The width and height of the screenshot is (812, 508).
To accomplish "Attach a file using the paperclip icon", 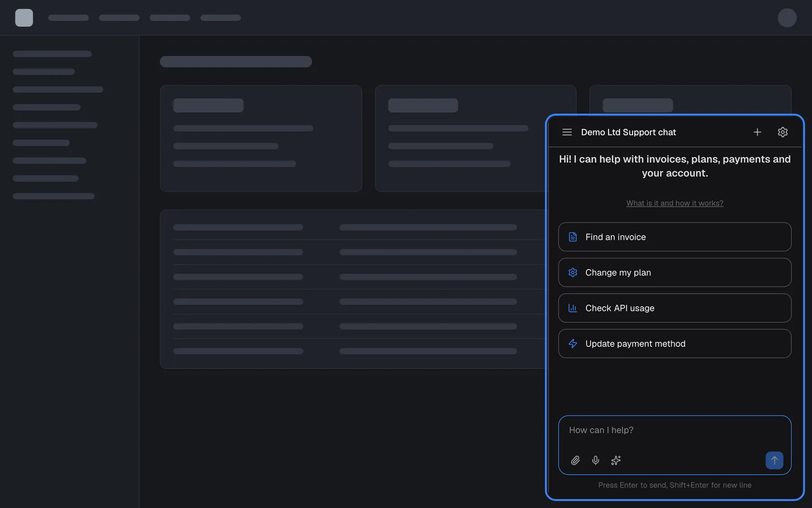I will pyautogui.click(x=575, y=460).
